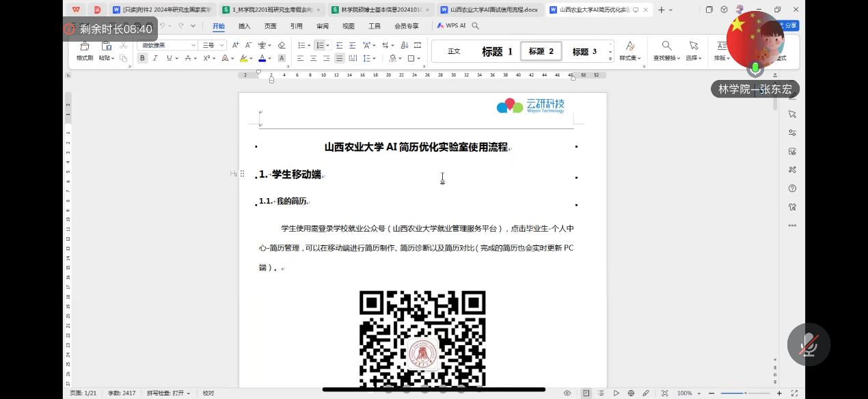Click the decrease font size A- icon

tap(248, 45)
